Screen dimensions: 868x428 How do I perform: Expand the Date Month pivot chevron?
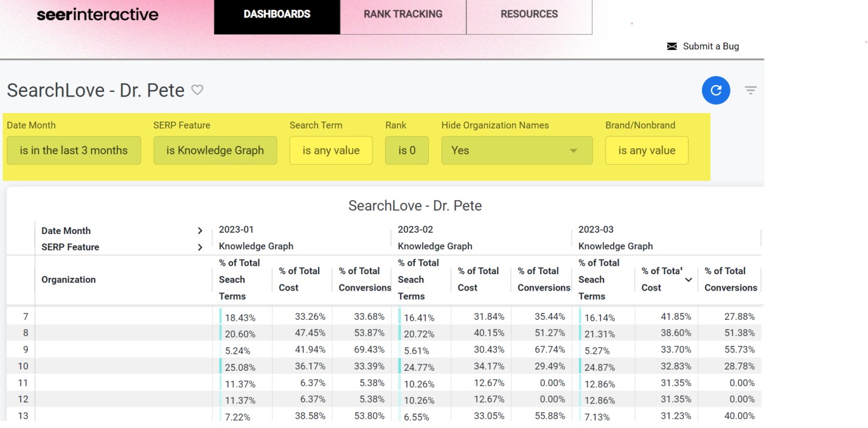click(200, 230)
